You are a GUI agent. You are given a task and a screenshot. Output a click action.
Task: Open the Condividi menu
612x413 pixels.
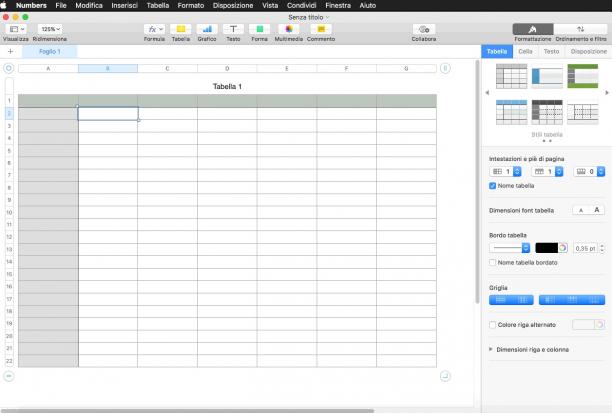(301, 5)
